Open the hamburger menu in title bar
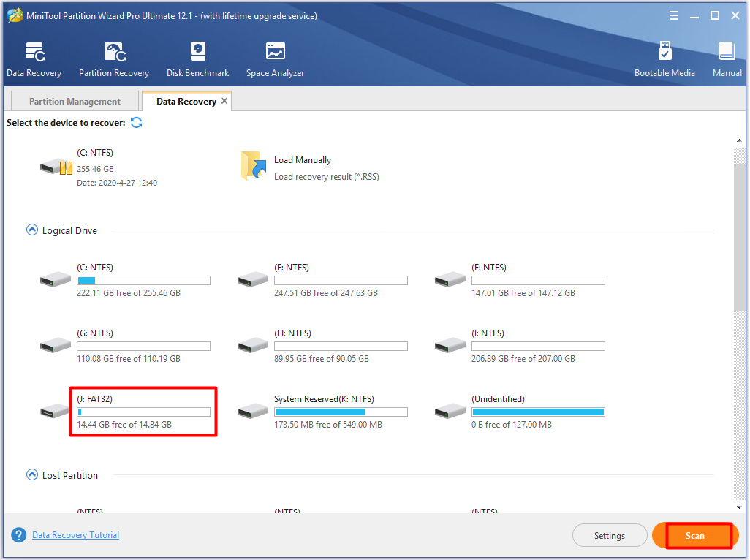The image size is (750, 560). tap(673, 16)
